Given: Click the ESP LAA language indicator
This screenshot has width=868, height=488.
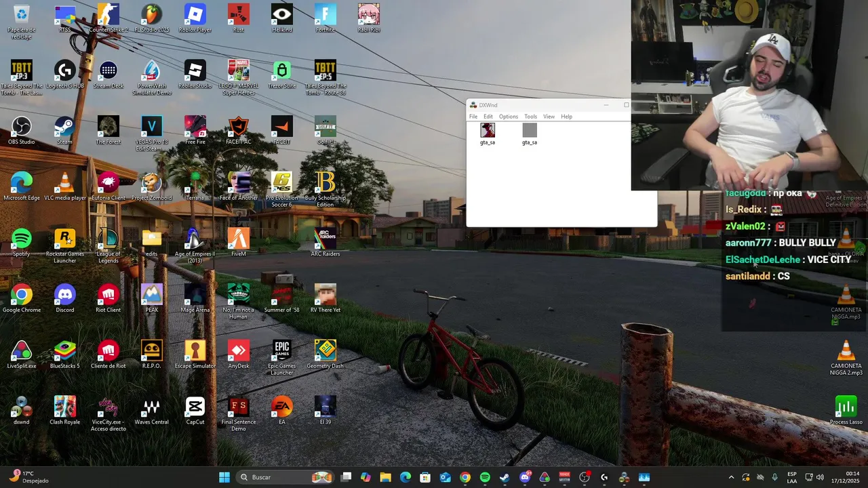Looking at the screenshot, I should click(x=792, y=477).
